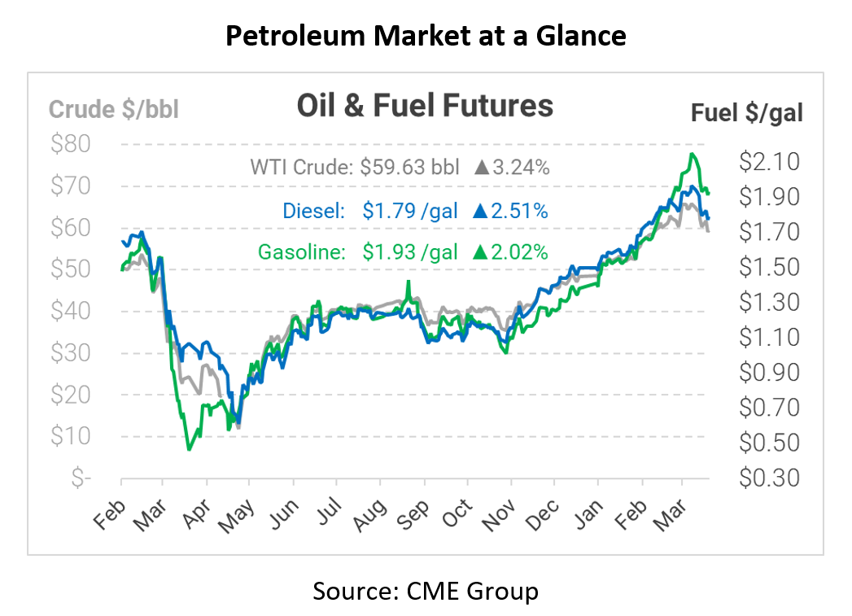This screenshot has height=616, width=852.
Task: Click the May label on the month axis
Action: [x=238, y=514]
